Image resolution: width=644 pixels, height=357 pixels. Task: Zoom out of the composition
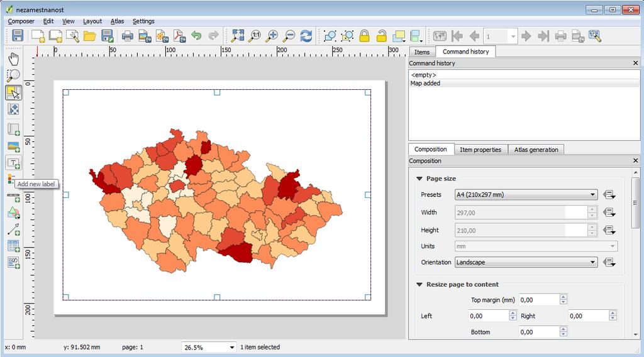tap(289, 36)
